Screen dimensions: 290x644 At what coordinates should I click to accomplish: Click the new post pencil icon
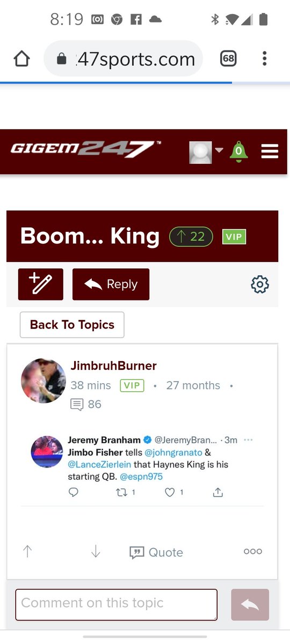41,284
